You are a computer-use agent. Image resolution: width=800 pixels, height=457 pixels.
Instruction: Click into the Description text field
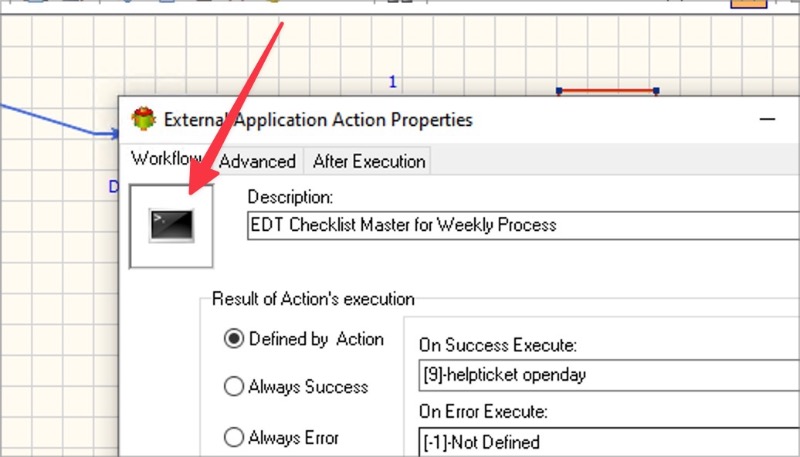pos(523,225)
